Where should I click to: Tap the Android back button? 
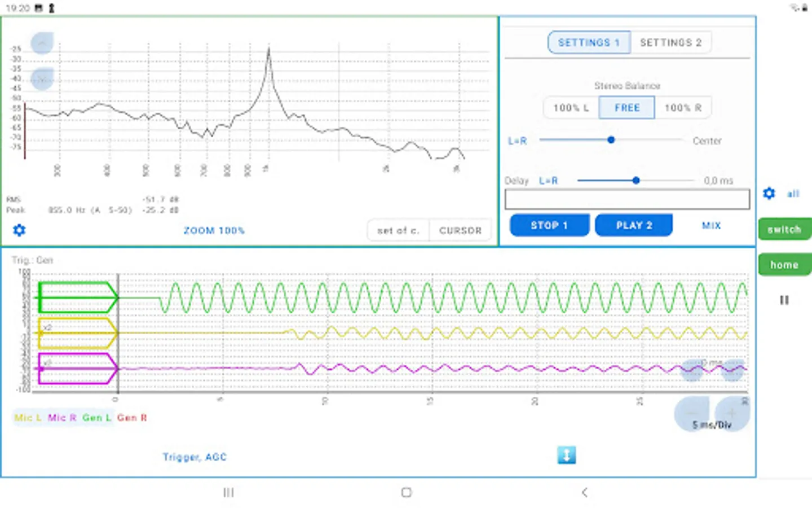tap(585, 492)
